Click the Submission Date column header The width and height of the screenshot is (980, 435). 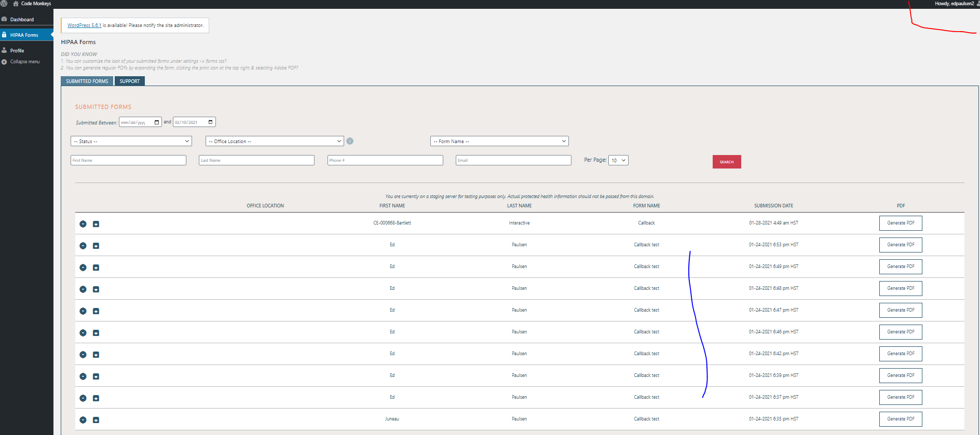[773, 206]
